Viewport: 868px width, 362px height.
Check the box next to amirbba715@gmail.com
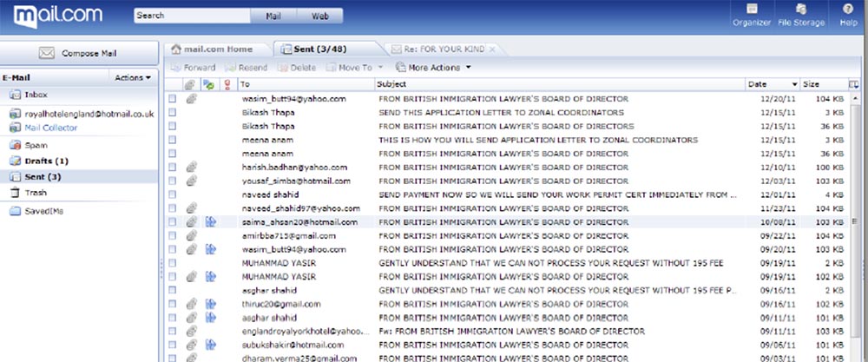click(172, 236)
